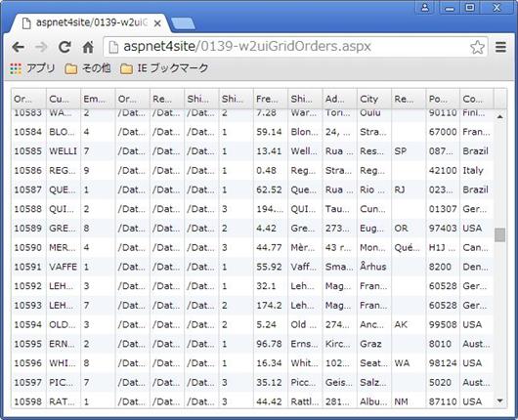The height and width of the screenshot is (420, 518).
Task: Open the アプリ apps shortcut
Action: point(32,68)
